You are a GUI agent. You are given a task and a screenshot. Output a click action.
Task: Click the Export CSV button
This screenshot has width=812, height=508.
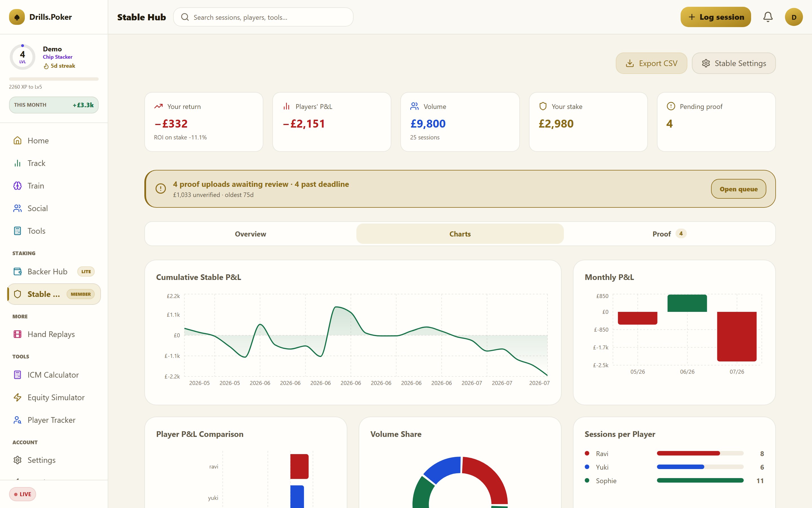point(651,63)
